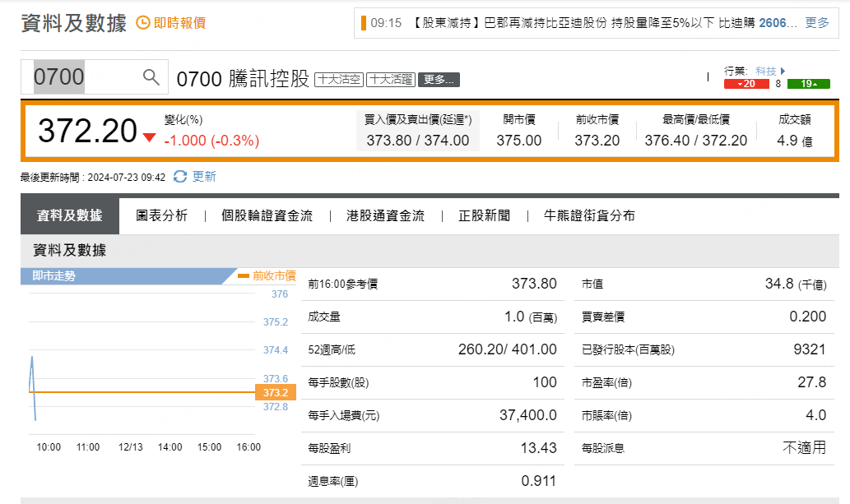The width and height of the screenshot is (850, 504).
Task: Click the previous close 373.20 in quote bar
Action: click(x=597, y=141)
